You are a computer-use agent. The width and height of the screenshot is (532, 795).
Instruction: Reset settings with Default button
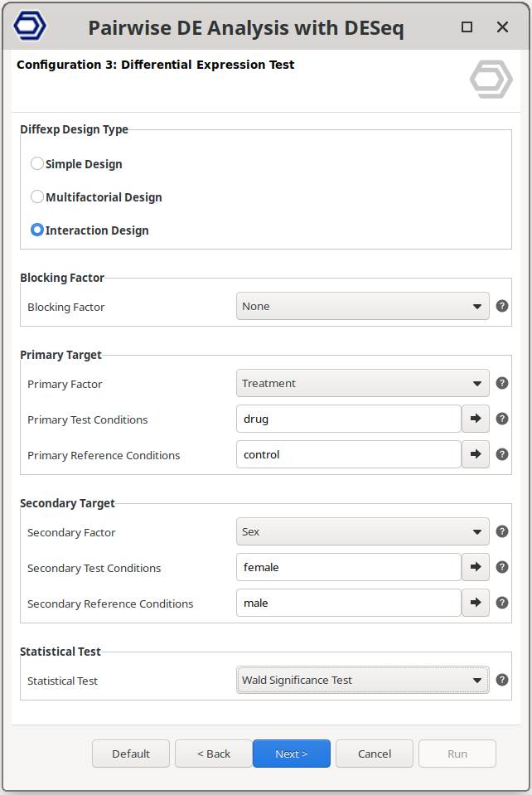coord(131,754)
